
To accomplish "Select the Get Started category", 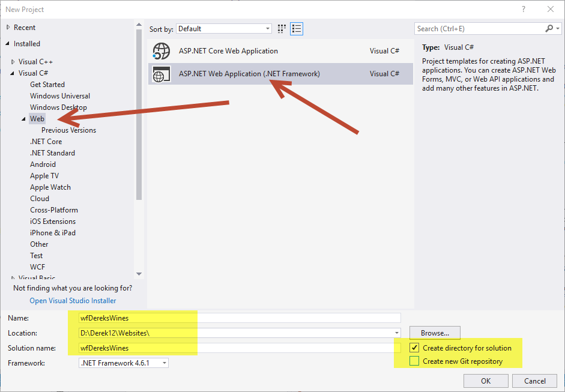I will (47, 84).
